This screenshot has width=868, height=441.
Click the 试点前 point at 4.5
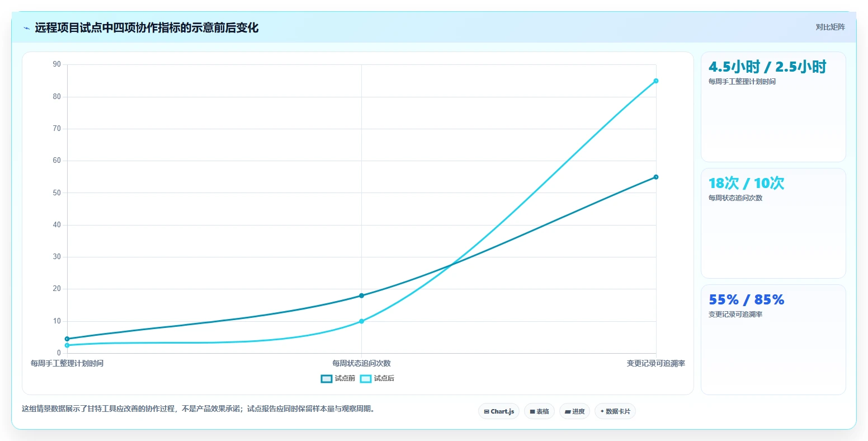click(67, 339)
